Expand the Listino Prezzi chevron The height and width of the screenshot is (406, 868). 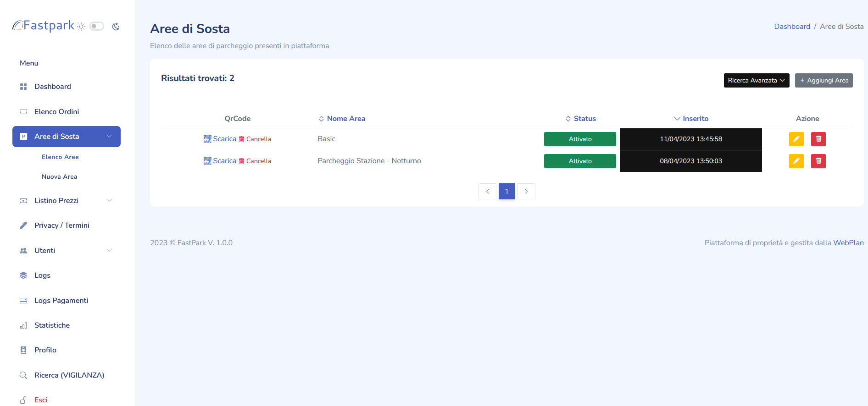coord(109,201)
